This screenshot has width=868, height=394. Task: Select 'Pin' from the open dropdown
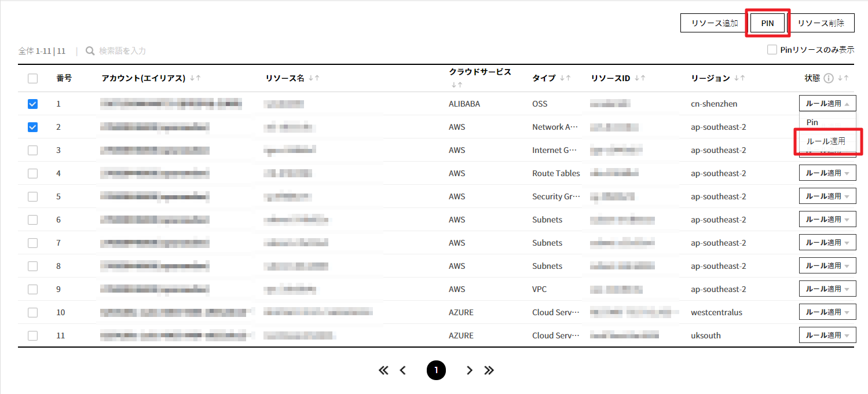point(812,122)
